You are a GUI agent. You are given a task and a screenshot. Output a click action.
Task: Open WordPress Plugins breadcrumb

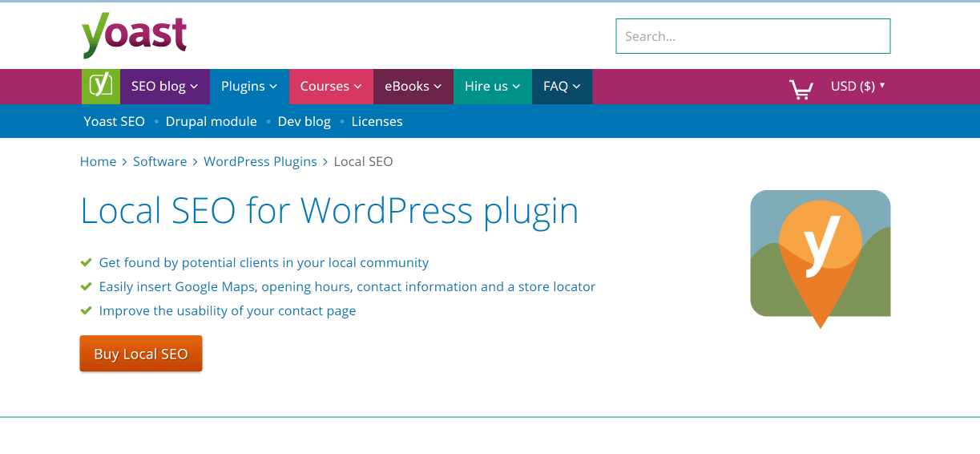(x=260, y=162)
